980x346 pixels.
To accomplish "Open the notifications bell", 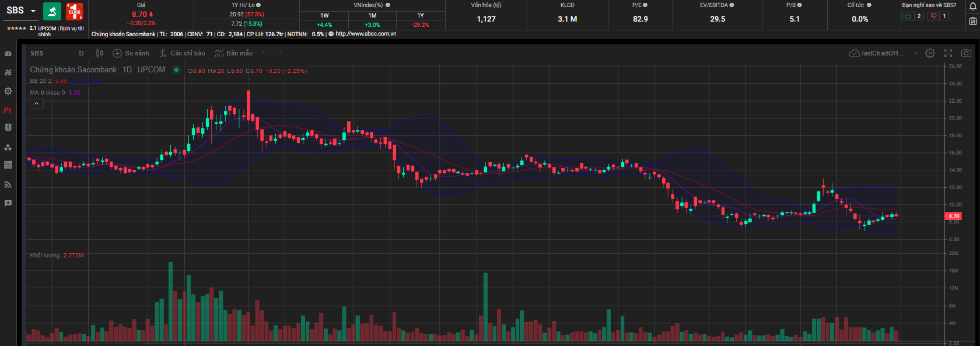I will click(972, 6).
